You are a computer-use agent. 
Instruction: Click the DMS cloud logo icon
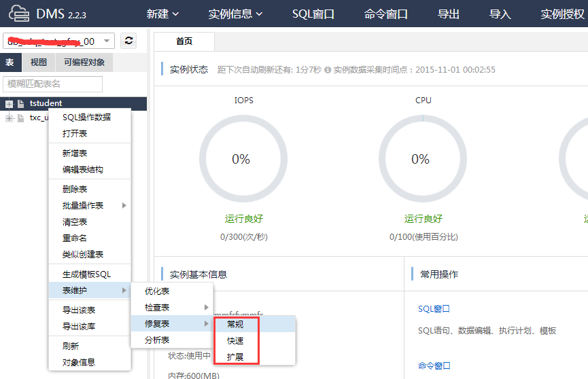22,14
